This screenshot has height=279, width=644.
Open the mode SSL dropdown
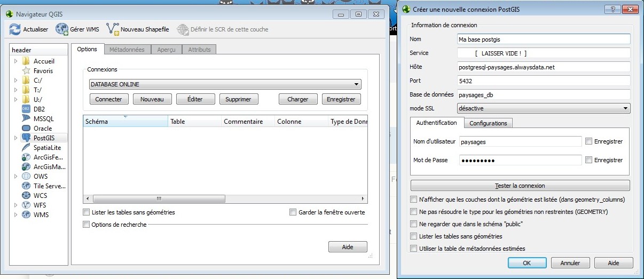coord(544,108)
